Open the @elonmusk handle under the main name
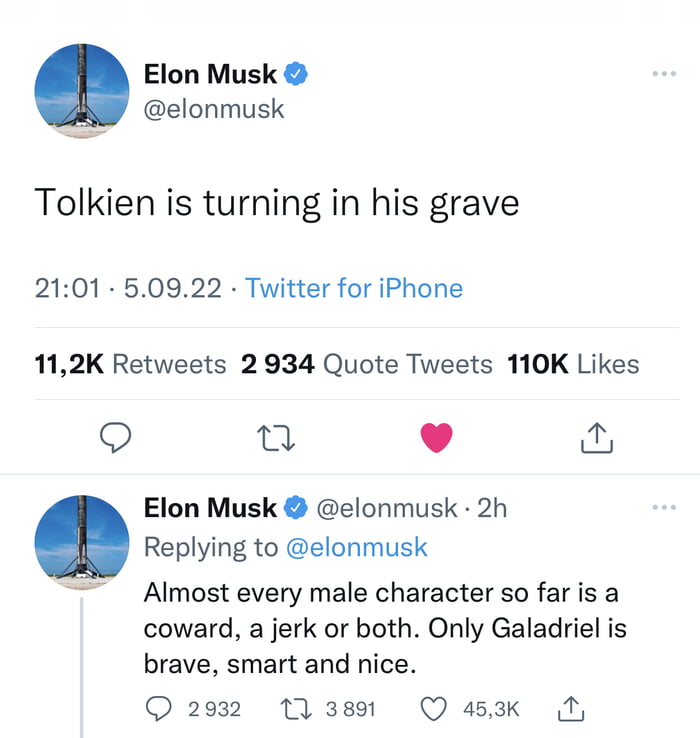Screen dimensions: 700x738 pyautogui.click(x=214, y=108)
